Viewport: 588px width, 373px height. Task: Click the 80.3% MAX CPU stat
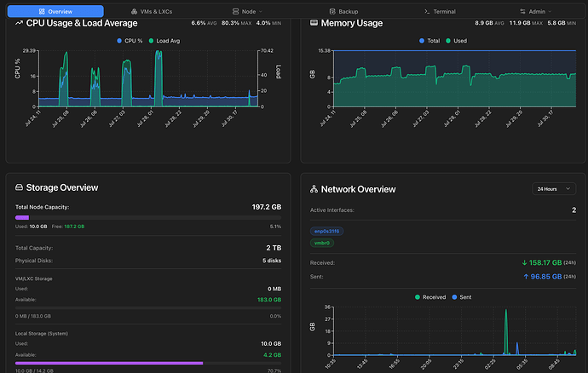(236, 23)
